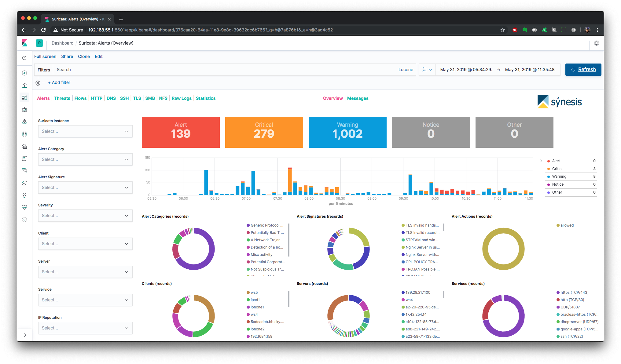Open filter options gear icon

pos(38,83)
